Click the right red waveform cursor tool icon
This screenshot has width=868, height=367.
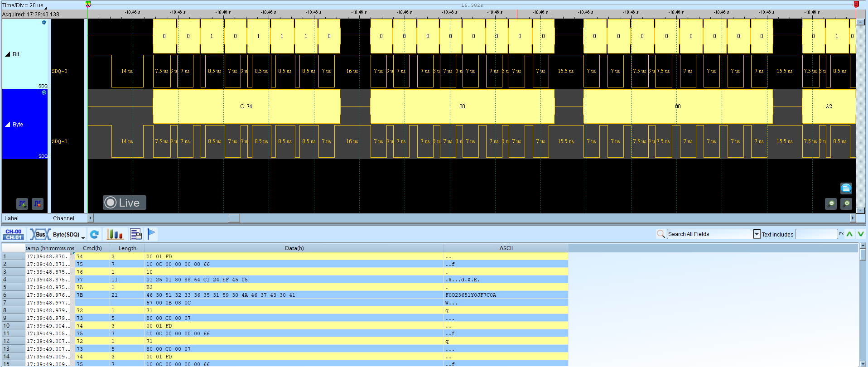point(38,204)
